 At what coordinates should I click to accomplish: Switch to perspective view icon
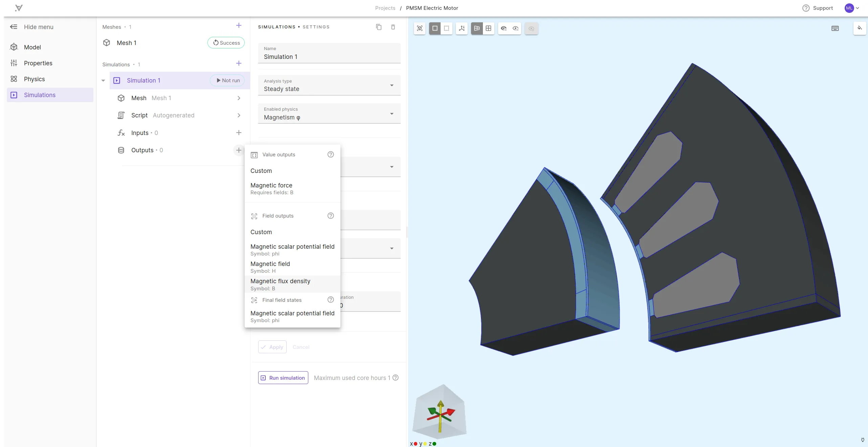click(477, 28)
